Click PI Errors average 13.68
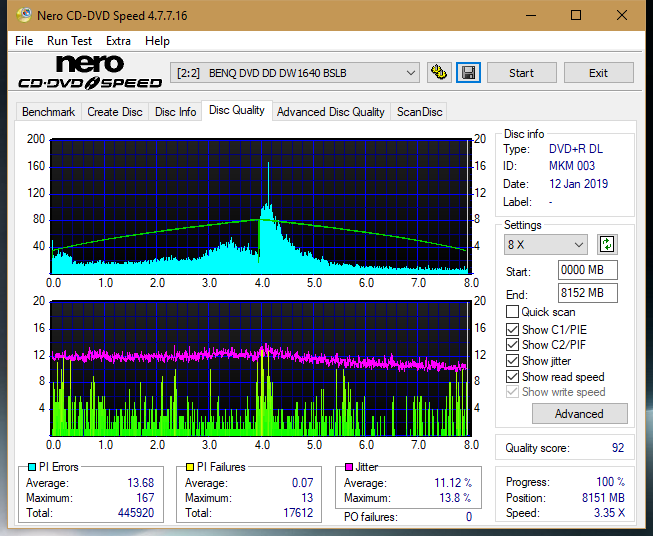This screenshot has height=536, width=653. click(140, 483)
